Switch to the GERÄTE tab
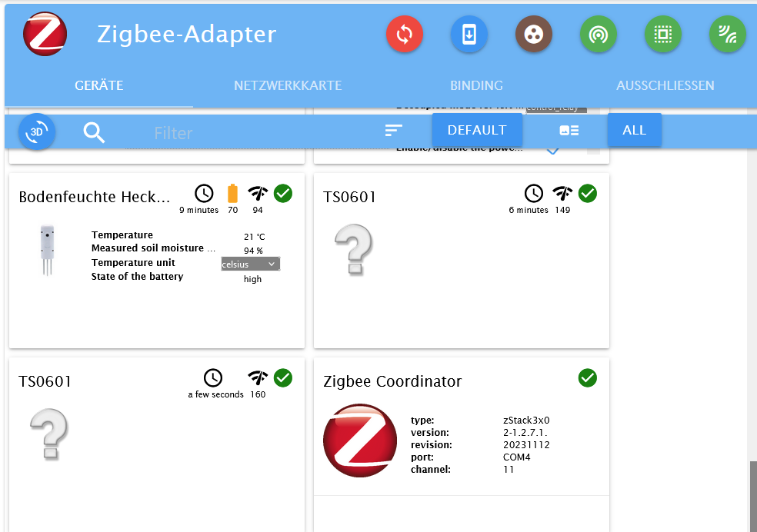The width and height of the screenshot is (757, 532). click(x=99, y=85)
